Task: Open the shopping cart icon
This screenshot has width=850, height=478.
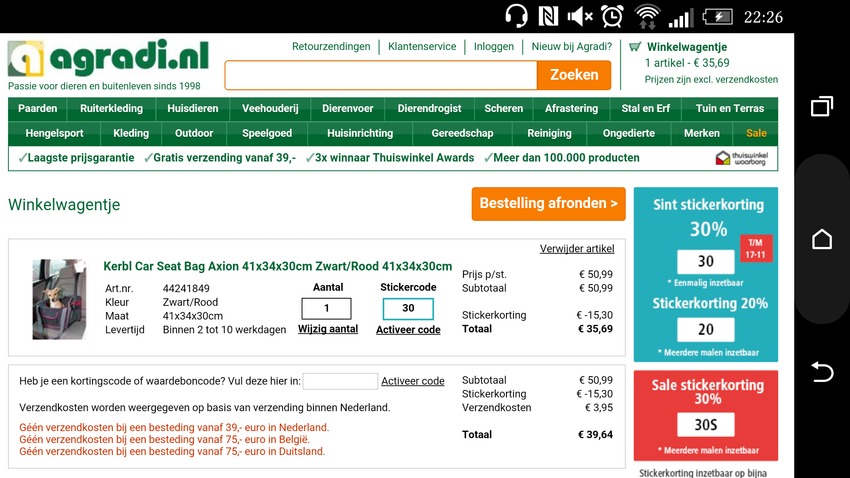Action: coord(635,47)
